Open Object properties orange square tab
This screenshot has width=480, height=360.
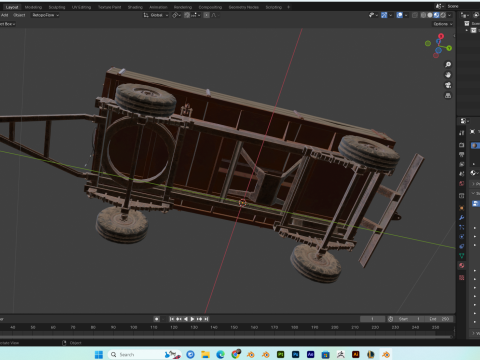coord(462,208)
